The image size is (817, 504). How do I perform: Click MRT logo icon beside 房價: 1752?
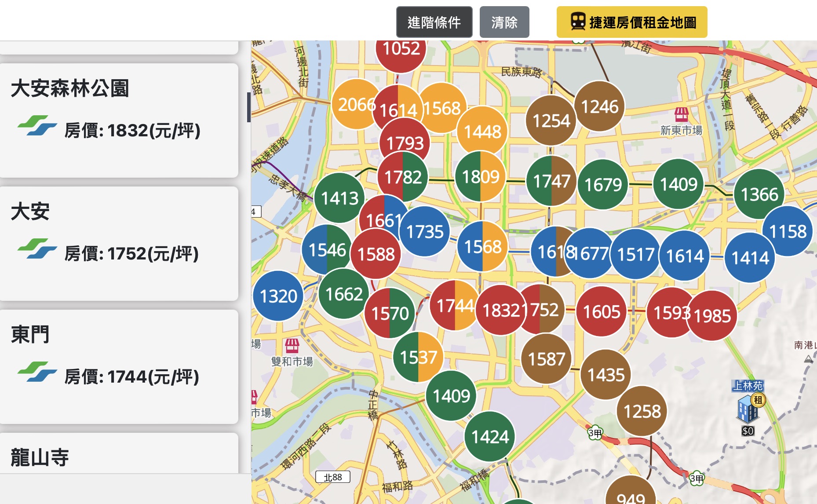pyautogui.click(x=37, y=249)
